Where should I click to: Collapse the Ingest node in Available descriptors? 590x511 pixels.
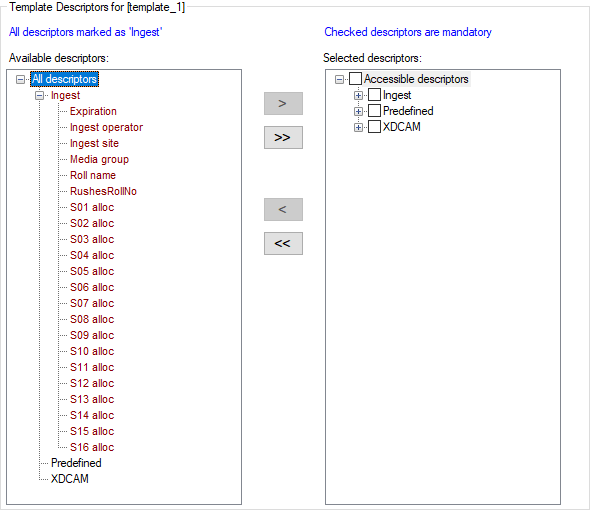(39, 96)
